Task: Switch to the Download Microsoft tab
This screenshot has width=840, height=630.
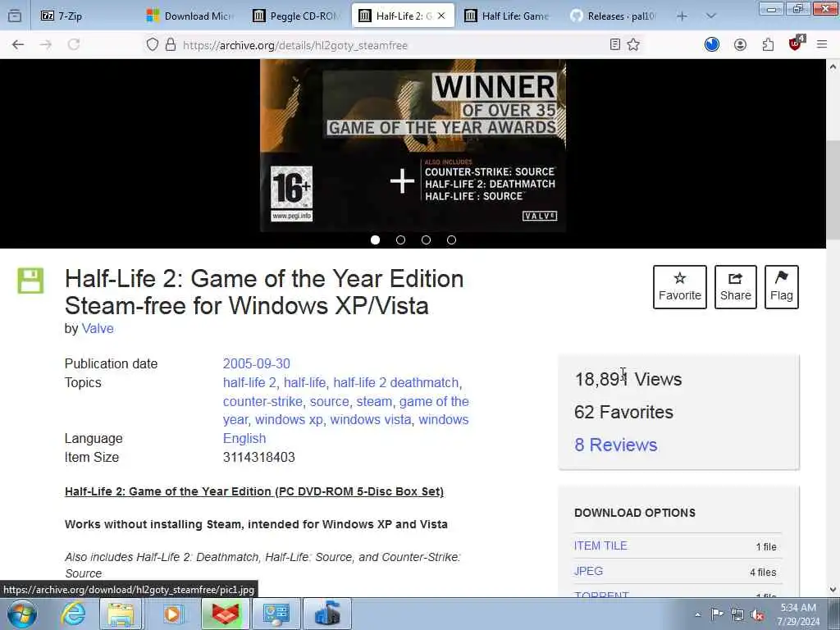Action: coord(190,16)
